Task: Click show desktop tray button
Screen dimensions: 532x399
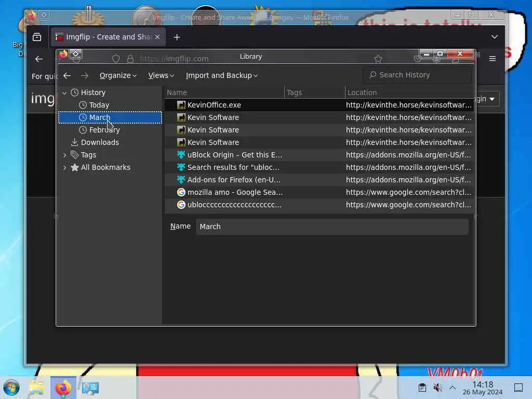Action: tap(518, 388)
